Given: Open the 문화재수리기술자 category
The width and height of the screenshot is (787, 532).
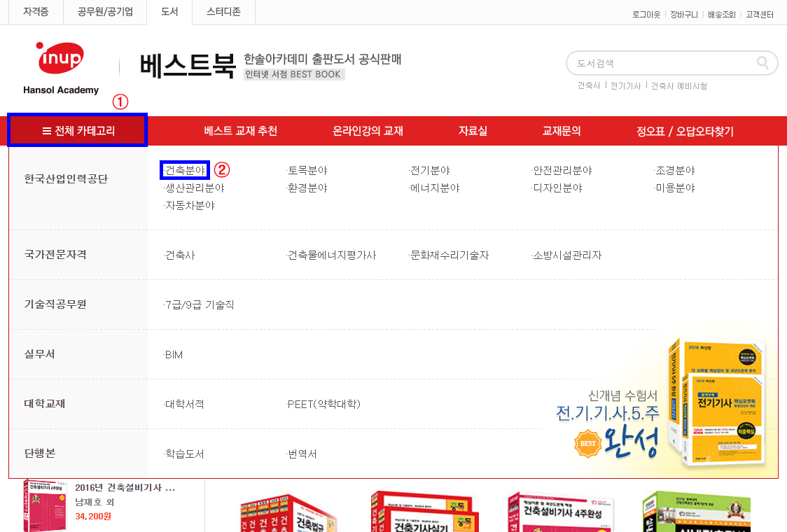Looking at the screenshot, I should coord(449,255).
